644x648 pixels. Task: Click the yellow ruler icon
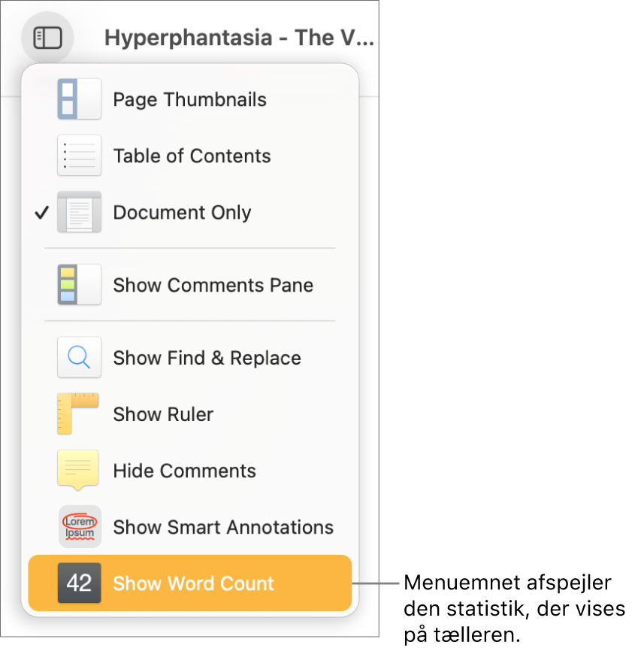78,414
